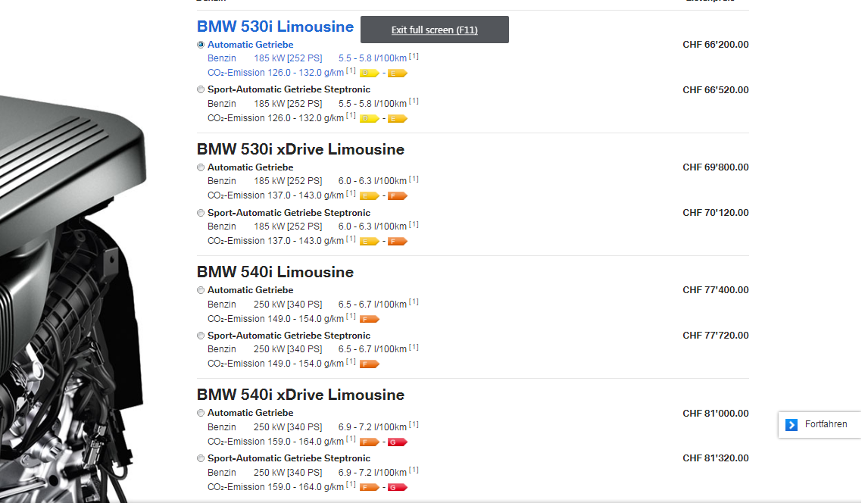Open the BMW 530i xDrive Limousine heading
The width and height of the screenshot is (868, 503).
click(301, 149)
